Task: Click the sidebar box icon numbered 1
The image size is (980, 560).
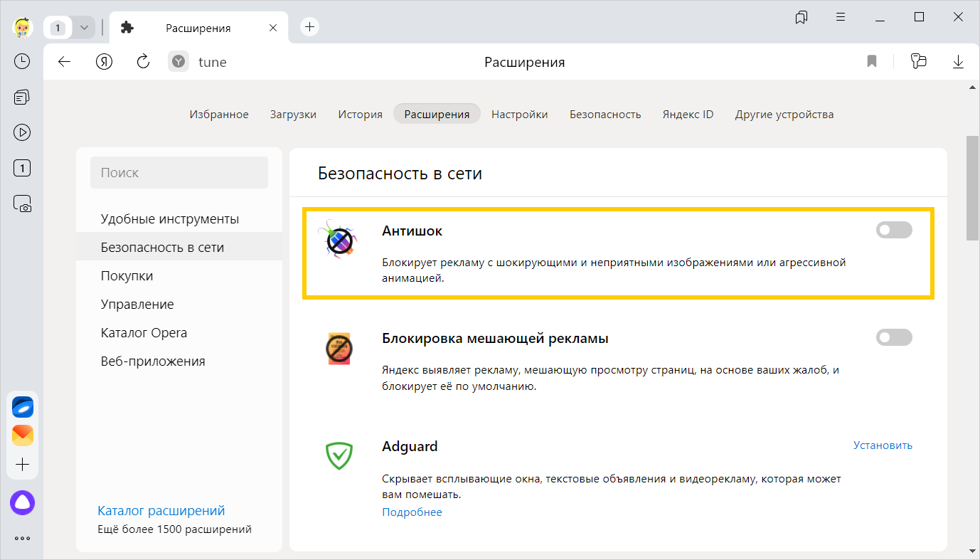Action: coord(22,169)
